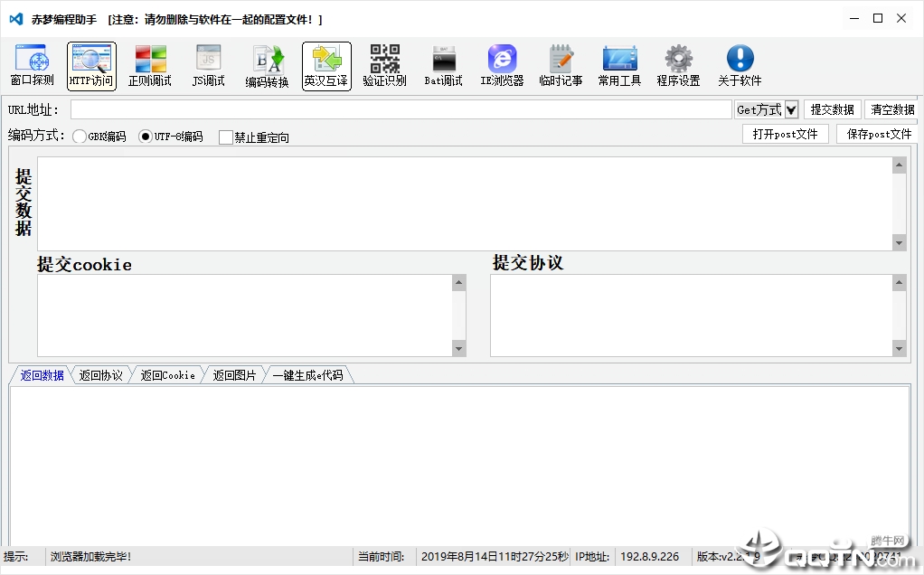Click the 打开post文件 button
The height and width of the screenshot is (575, 924).
pyautogui.click(x=785, y=135)
